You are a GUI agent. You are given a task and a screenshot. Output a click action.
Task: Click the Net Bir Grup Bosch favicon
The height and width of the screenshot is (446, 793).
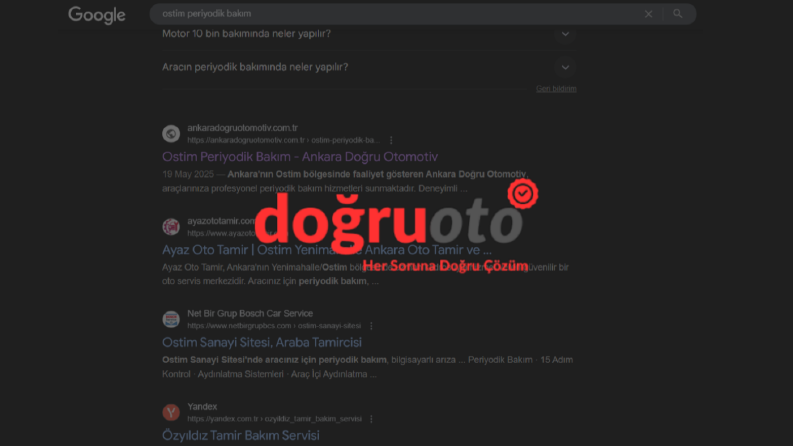pyautogui.click(x=171, y=319)
